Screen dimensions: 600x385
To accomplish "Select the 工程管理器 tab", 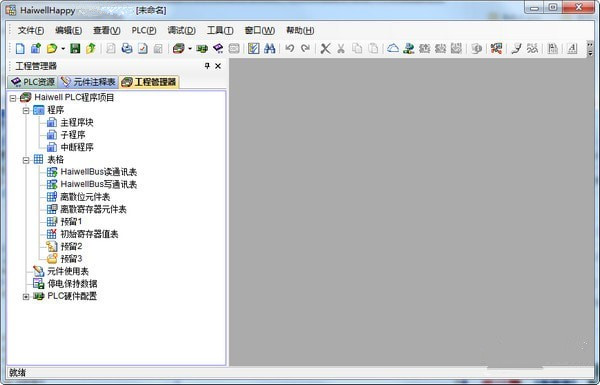I will (149, 82).
